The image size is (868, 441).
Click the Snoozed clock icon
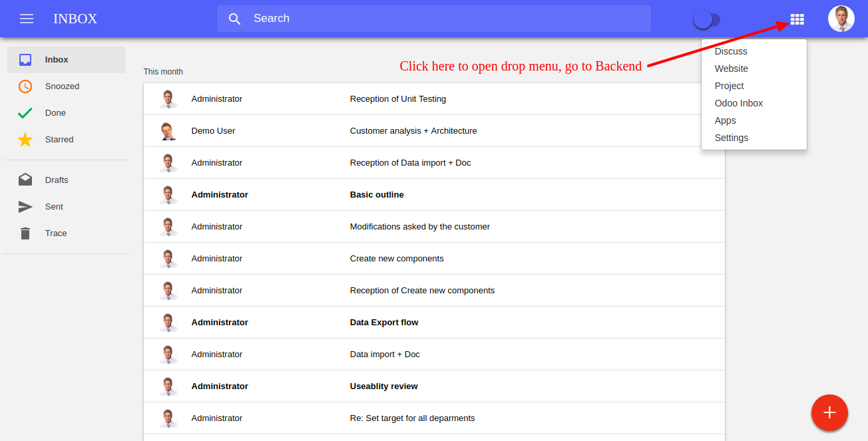coord(25,86)
